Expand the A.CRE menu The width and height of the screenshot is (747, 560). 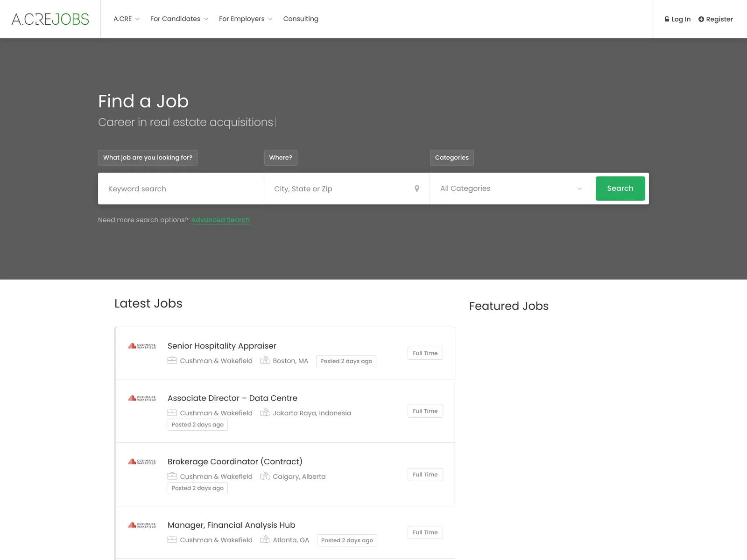[127, 19]
